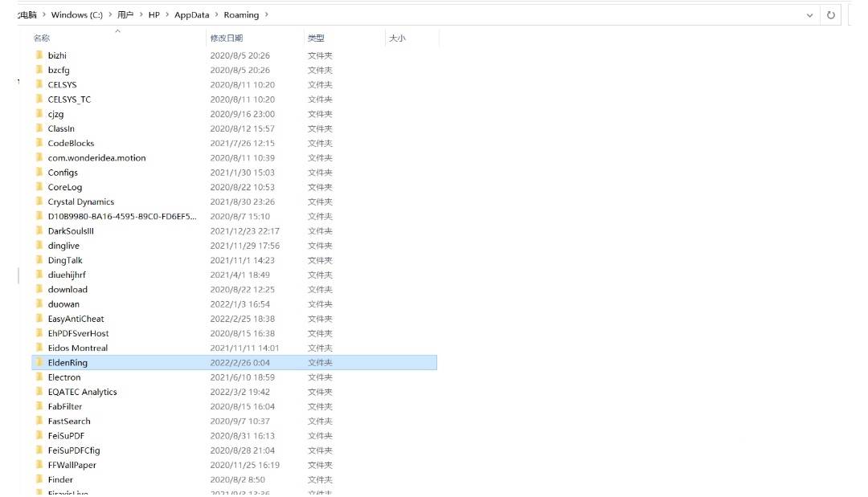Click the DingTalk folder icon
The height and width of the screenshot is (497, 868).
click(x=39, y=260)
